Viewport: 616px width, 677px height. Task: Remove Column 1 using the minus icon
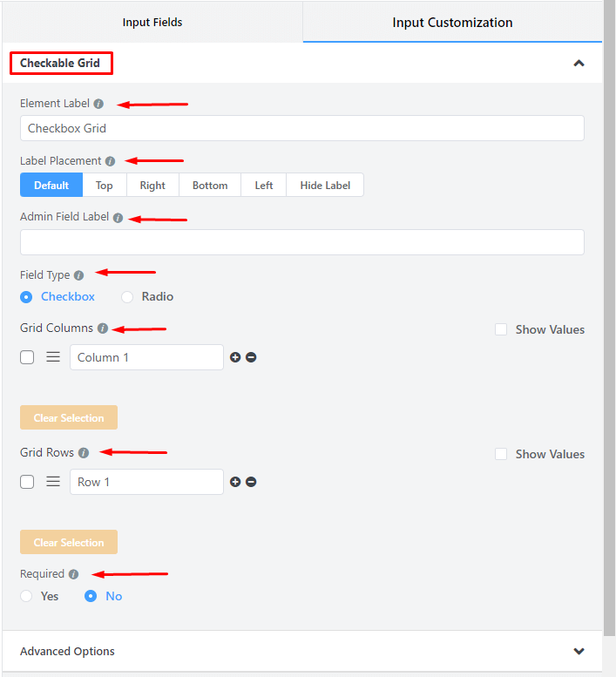(x=251, y=357)
